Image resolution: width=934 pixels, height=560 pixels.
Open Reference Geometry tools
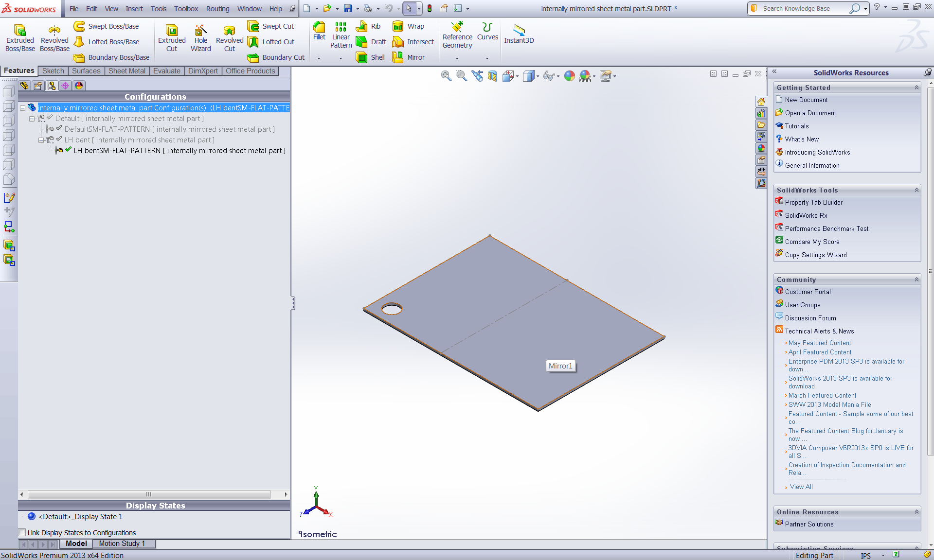click(x=457, y=35)
